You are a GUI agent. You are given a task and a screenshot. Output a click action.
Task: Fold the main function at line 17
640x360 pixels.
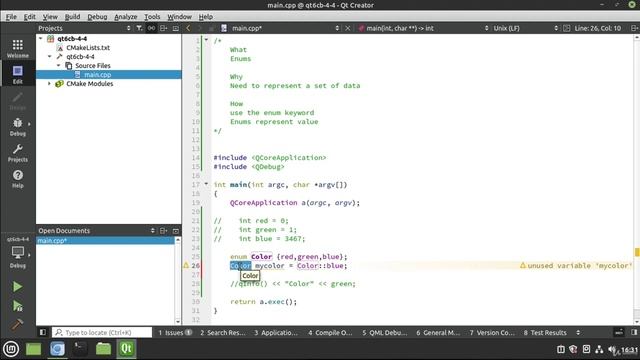pyautogui.click(x=207, y=184)
